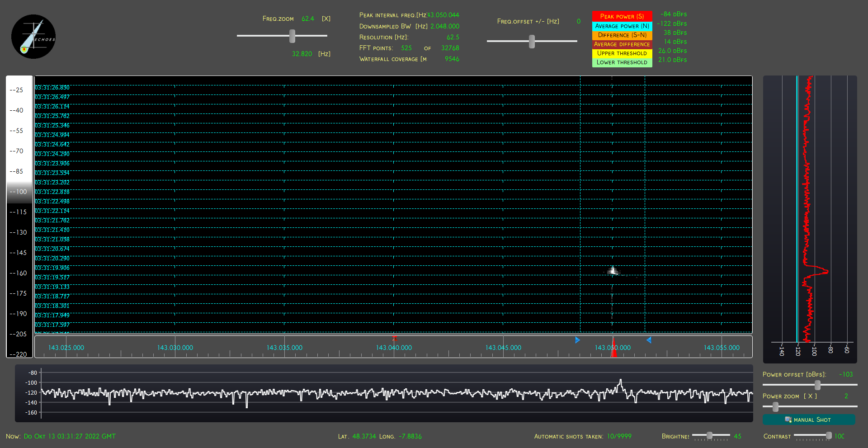
Task: Click the -100 level on power scale
Action: (x=19, y=192)
